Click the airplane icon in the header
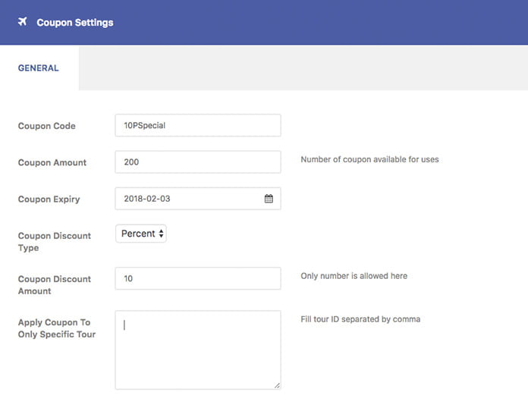The height and width of the screenshot is (420, 528). pos(22,22)
